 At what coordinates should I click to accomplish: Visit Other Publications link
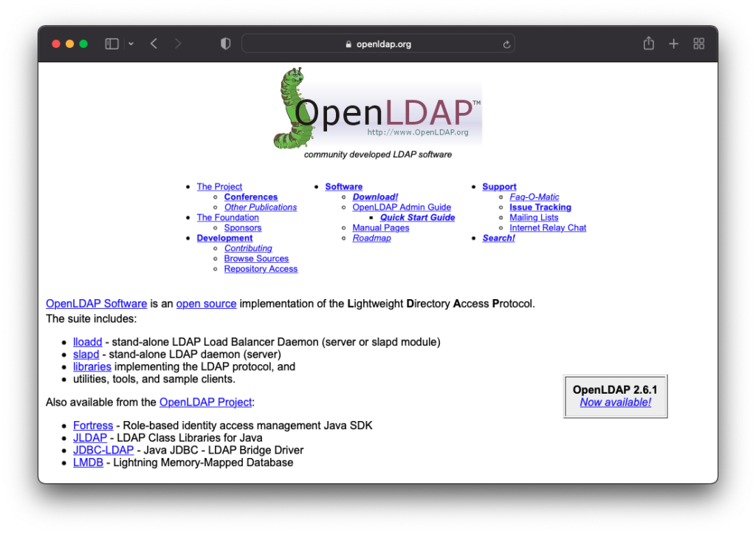point(261,207)
